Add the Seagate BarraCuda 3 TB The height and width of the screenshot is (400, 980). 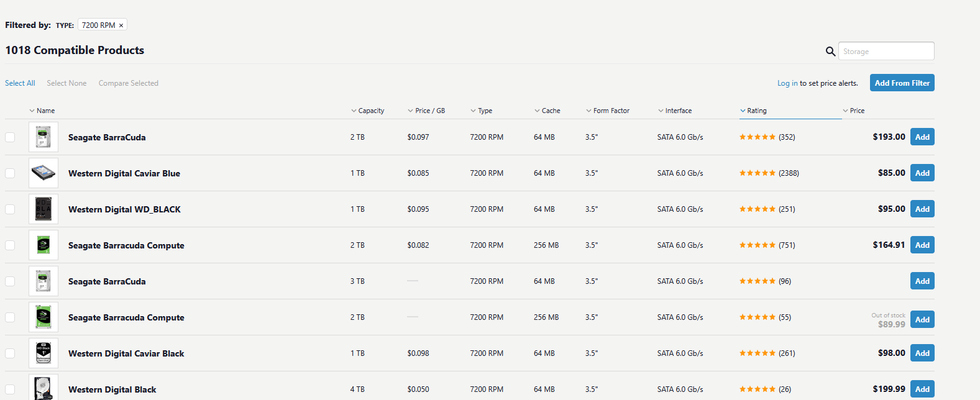point(922,281)
